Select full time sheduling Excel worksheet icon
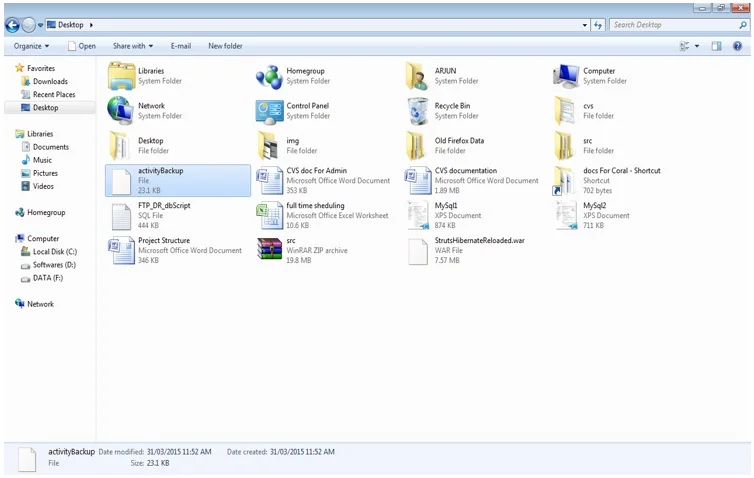Screen dimensions: 754x478 pos(269,216)
